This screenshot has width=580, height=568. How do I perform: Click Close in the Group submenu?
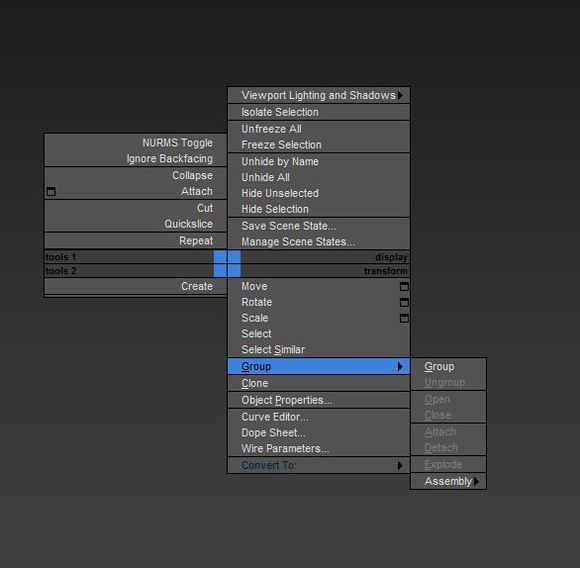tap(449, 415)
